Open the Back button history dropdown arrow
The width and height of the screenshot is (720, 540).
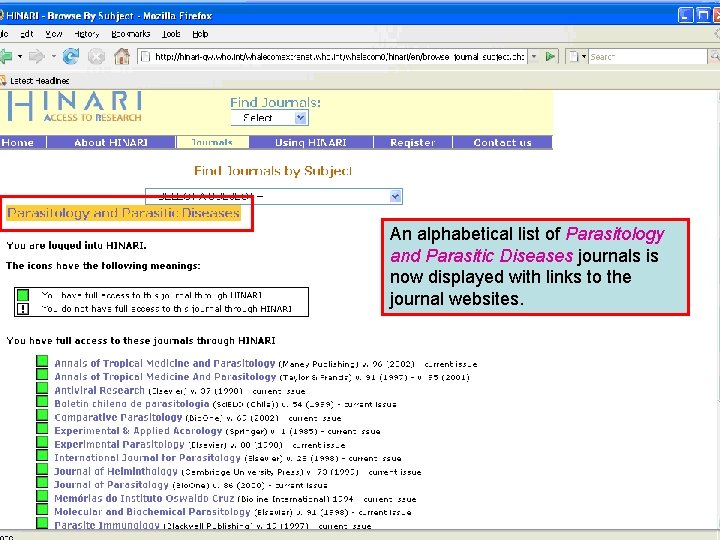[x=20, y=56]
